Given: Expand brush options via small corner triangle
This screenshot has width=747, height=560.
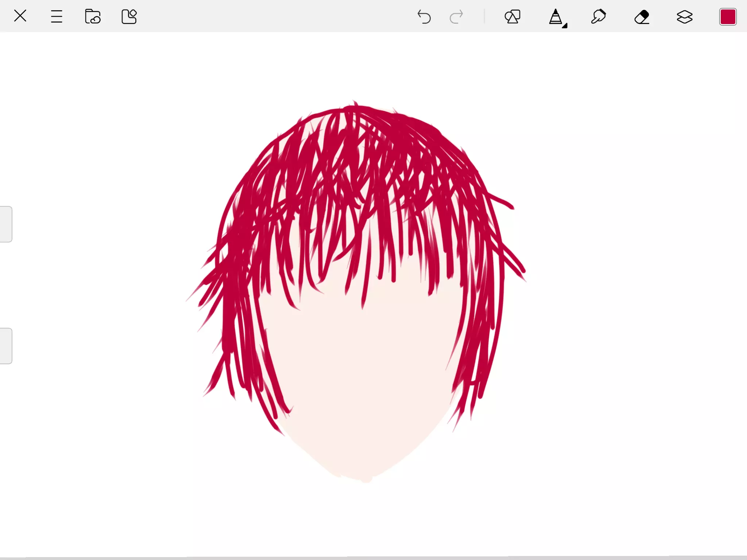Looking at the screenshot, I should pyautogui.click(x=565, y=26).
